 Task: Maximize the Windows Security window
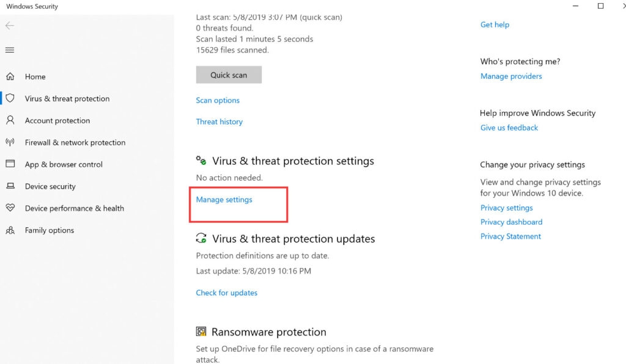600,6
